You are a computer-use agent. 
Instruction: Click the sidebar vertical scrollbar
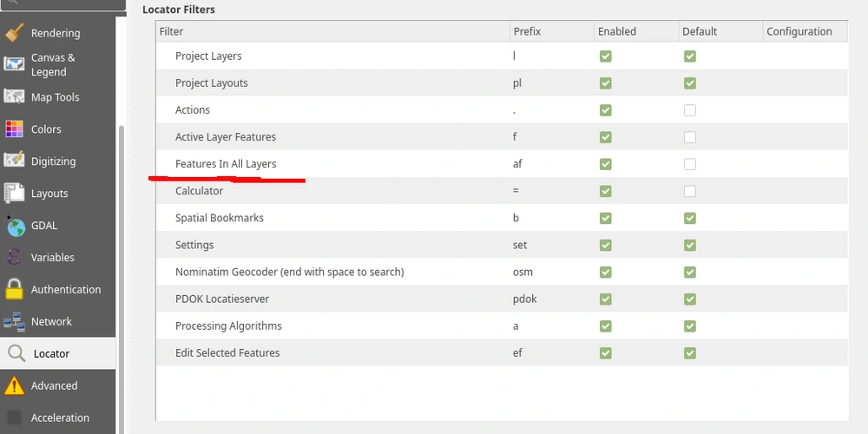122,279
